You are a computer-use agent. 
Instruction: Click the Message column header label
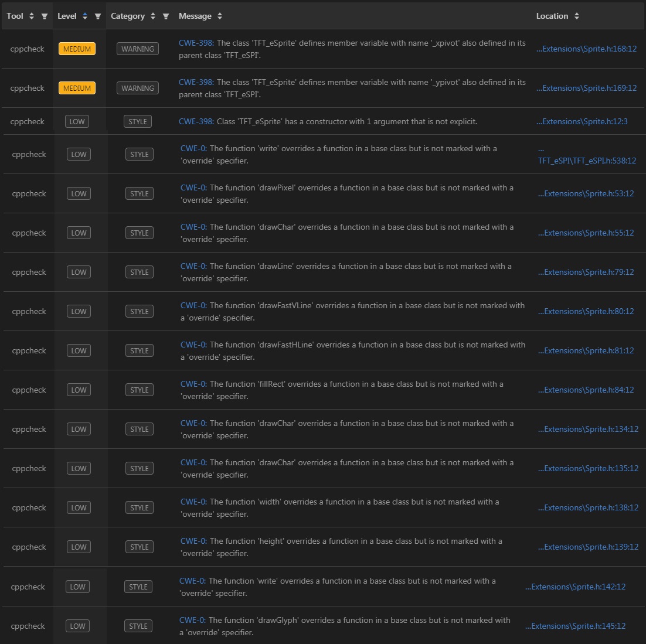[x=195, y=16]
